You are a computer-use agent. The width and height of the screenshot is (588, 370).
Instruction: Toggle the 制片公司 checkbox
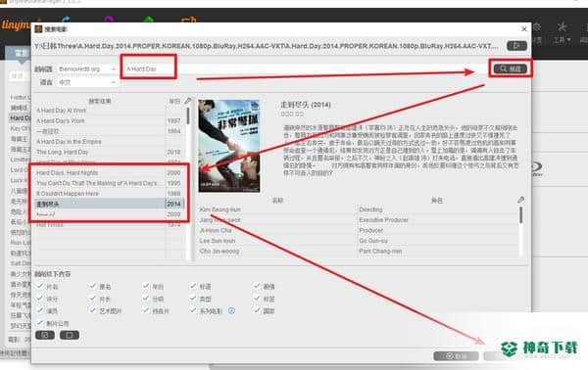tap(39, 322)
